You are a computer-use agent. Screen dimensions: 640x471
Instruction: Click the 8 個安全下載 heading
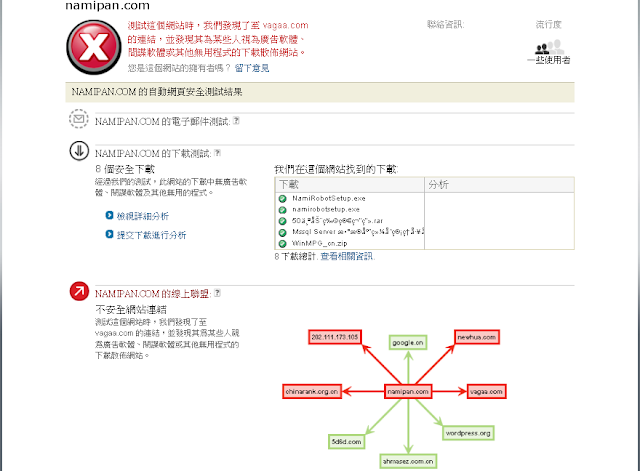(125, 169)
